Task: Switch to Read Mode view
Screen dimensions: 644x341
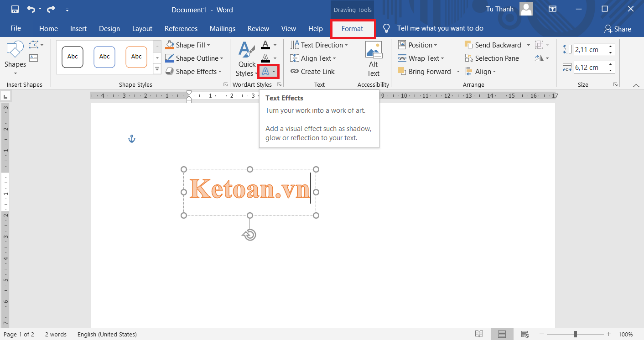Action: [479, 334]
